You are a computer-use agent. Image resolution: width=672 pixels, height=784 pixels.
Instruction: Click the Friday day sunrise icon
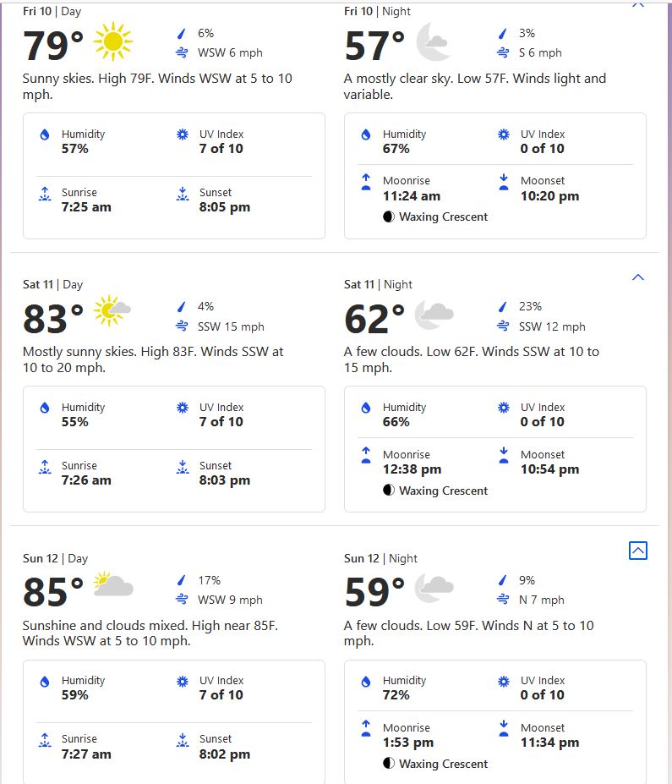pos(45,194)
